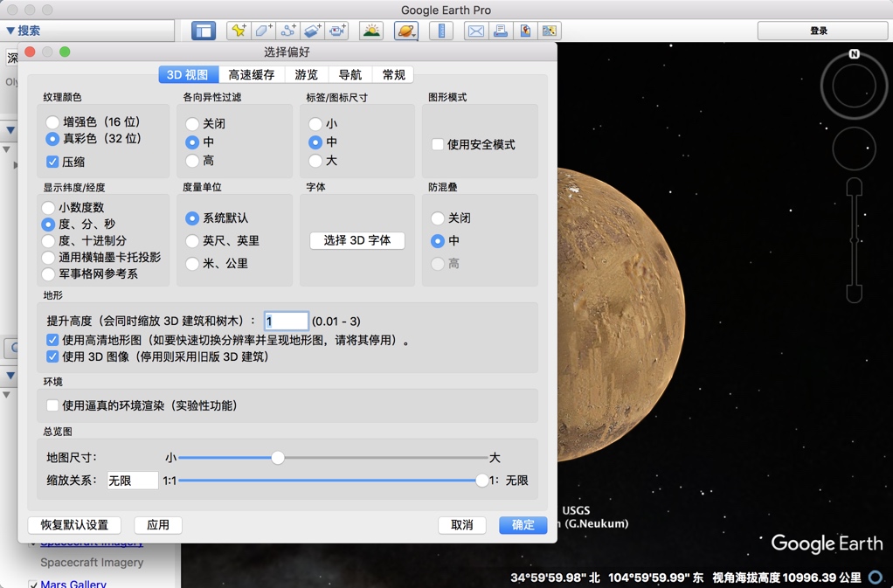This screenshot has height=588, width=893.
Task: Click the Email envelope toolbar icon
Action: coord(476,31)
